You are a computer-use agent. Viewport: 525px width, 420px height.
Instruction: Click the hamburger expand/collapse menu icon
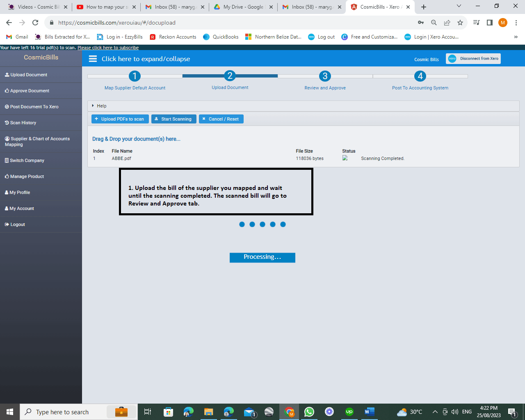point(93,59)
